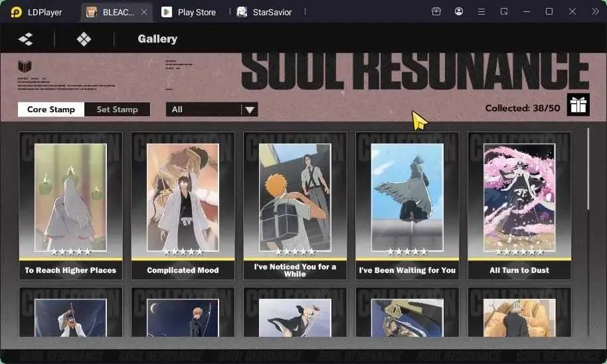Screen dimensions: 607x364
Task: Open the Play Store tab
Action: click(189, 13)
